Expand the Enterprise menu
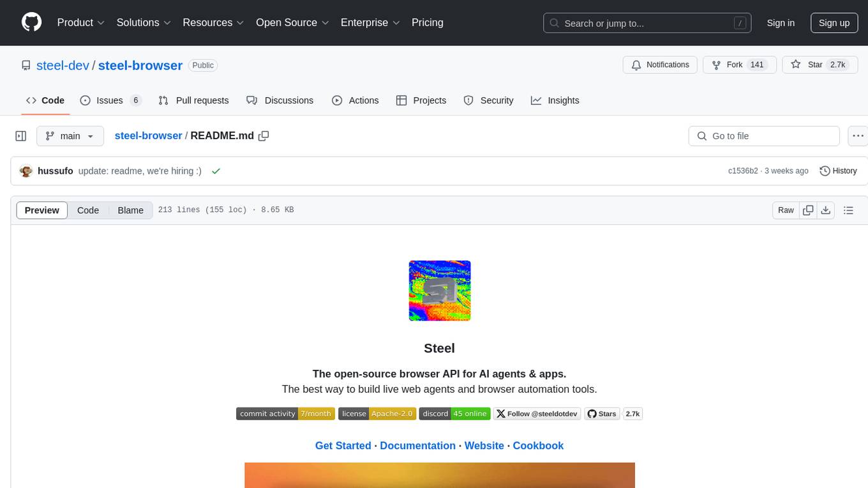Image resolution: width=868 pixels, height=488 pixels. click(x=370, y=22)
